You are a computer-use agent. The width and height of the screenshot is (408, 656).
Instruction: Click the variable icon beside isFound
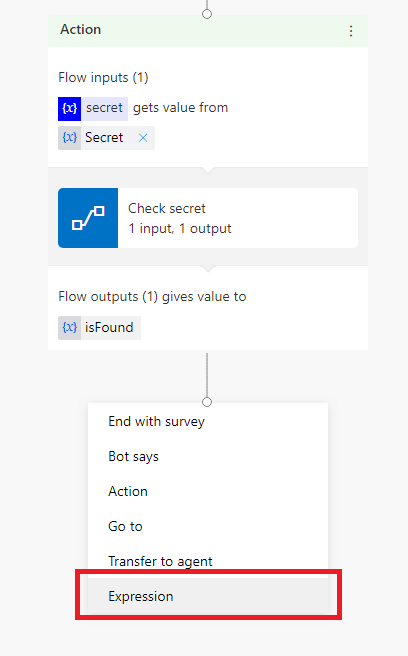click(x=69, y=328)
